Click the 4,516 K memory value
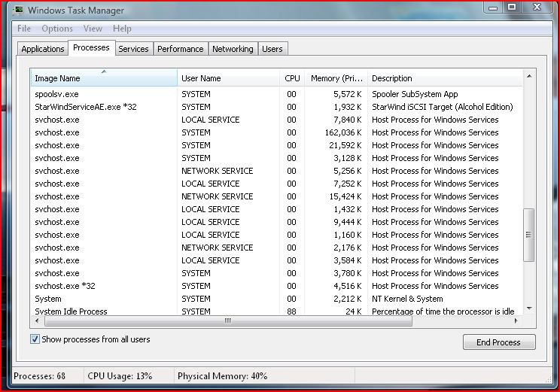This screenshot has width=560, height=392. [x=348, y=286]
